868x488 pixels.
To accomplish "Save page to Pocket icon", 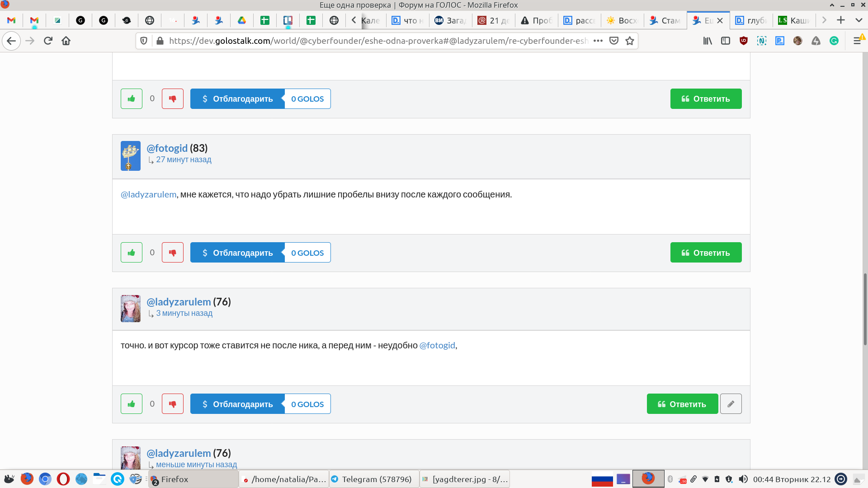I will [613, 41].
